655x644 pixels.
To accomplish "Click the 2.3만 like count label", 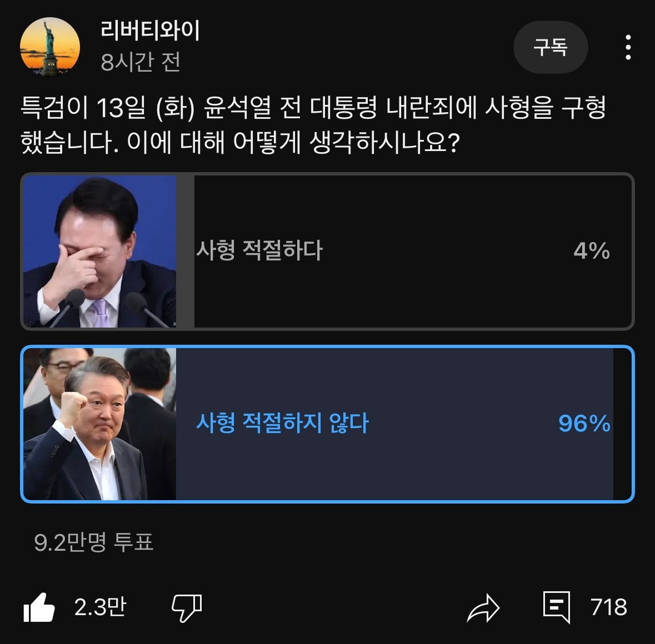I will click(100, 608).
